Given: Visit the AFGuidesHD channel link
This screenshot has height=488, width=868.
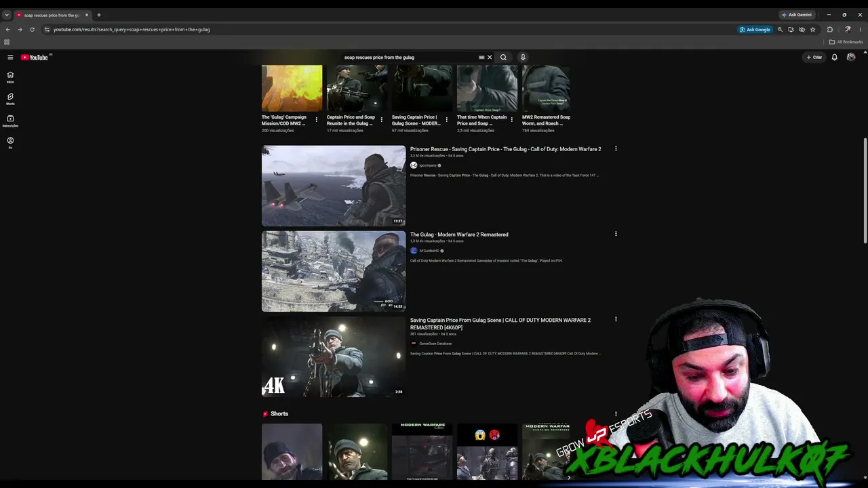Looking at the screenshot, I should (x=429, y=251).
